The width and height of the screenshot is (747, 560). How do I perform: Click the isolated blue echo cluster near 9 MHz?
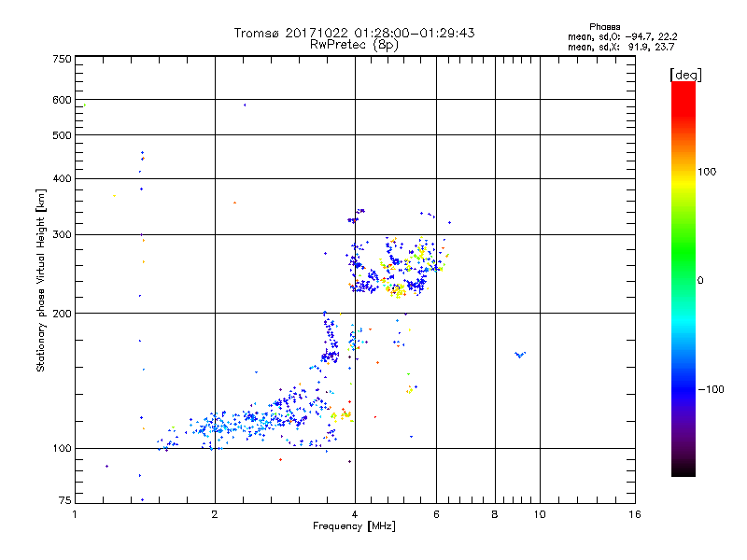pyautogui.click(x=520, y=355)
